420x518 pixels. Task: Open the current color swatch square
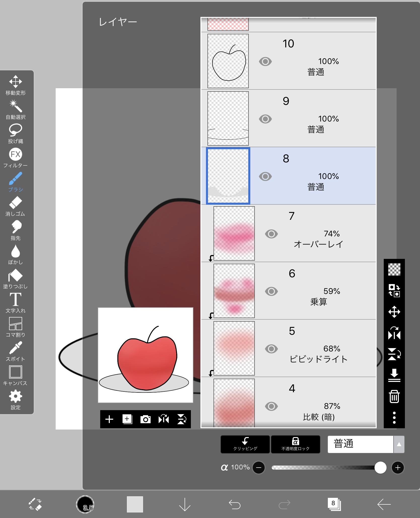(x=135, y=504)
